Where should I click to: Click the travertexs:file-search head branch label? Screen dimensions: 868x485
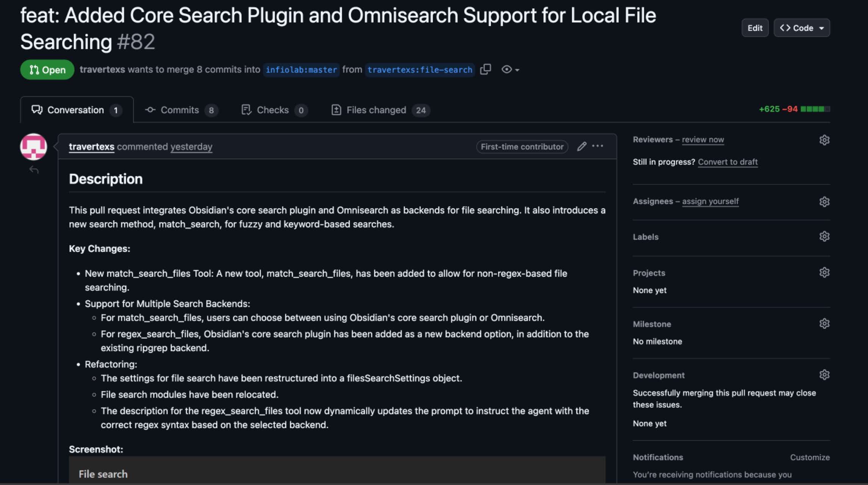pyautogui.click(x=420, y=70)
